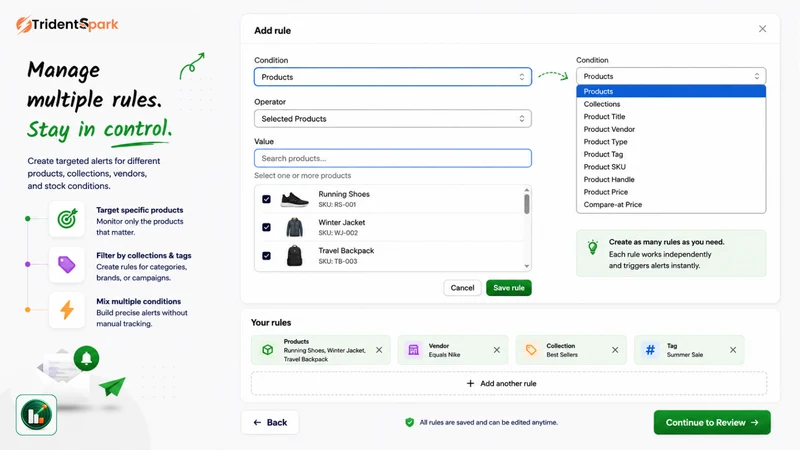Click the Save rule button
The height and width of the screenshot is (450, 800).
[509, 288]
